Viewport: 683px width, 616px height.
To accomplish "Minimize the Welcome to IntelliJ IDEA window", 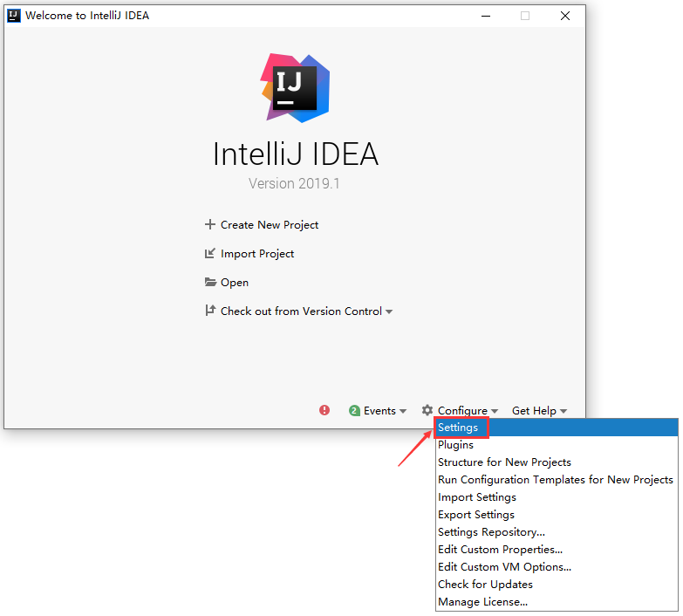I will pos(488,16).
